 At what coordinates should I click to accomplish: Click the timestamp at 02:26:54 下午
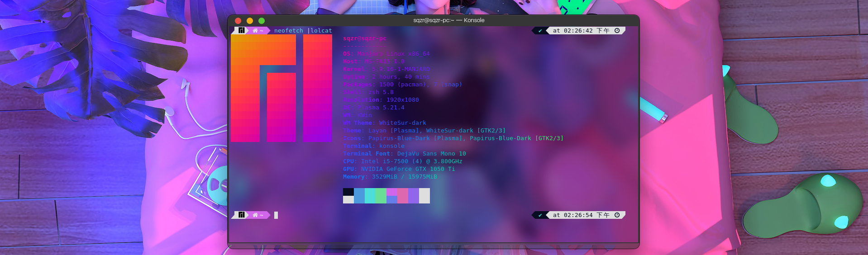pos(581,215)
